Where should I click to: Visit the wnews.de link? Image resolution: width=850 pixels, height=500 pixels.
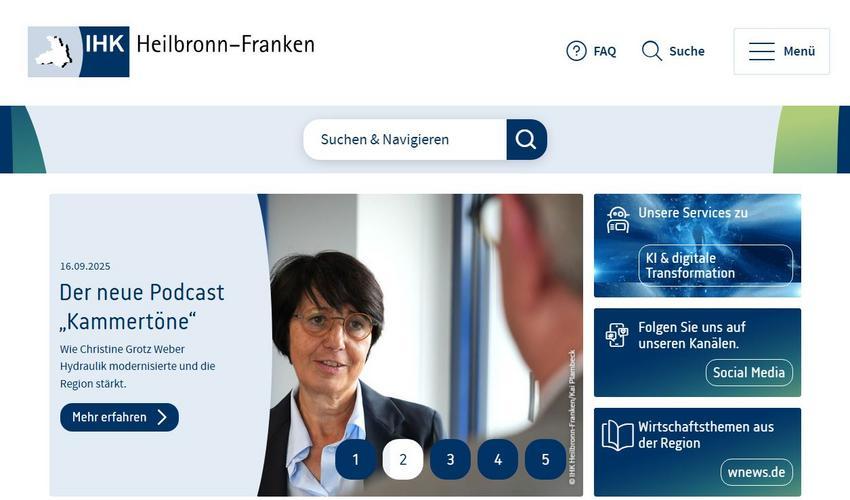click(757, 472)
